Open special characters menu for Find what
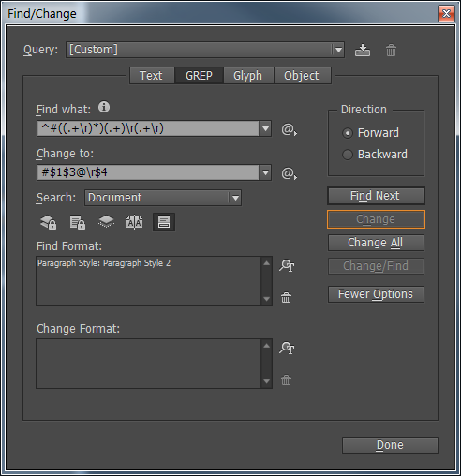This screenshot has width=461, height=476. (x=290, y=129)
